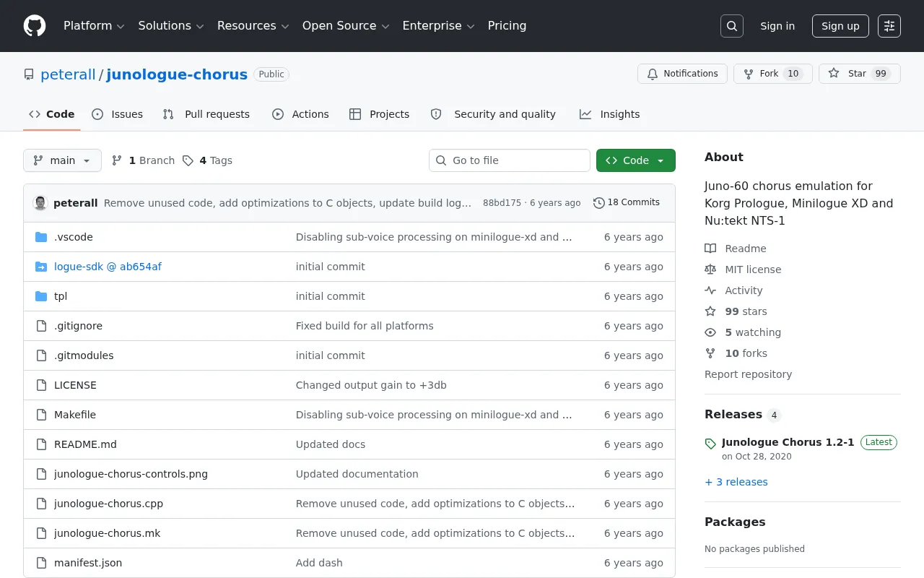Click the tag icon beside 4 Tags
Viewport: 924px width, 578px height.
[x=188, y=160]
